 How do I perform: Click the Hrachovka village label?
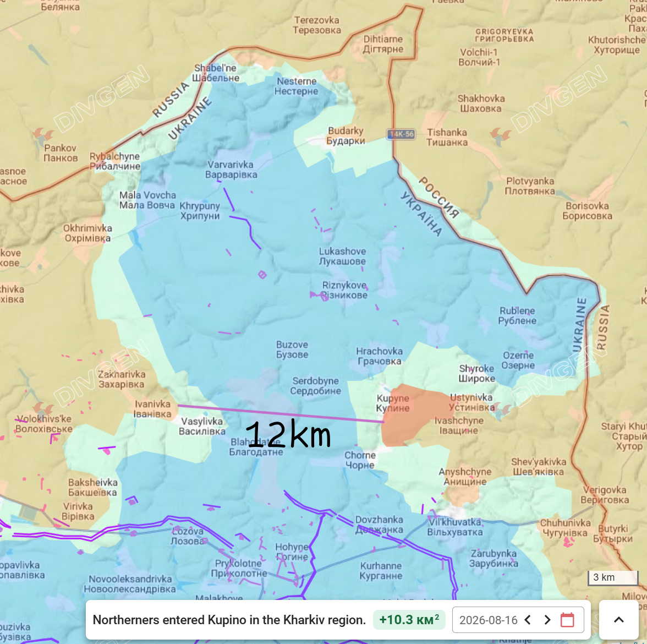[x=379, y=356]
